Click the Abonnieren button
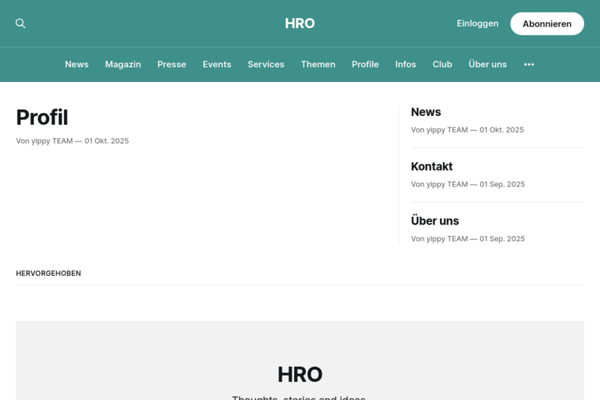This screenshot has height=400, width=600. pos(546,24)
